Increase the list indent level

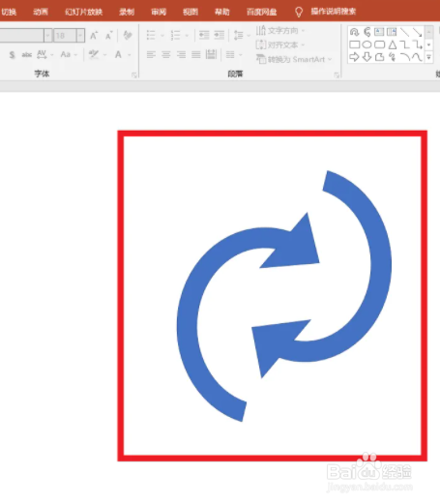(220, 35)
